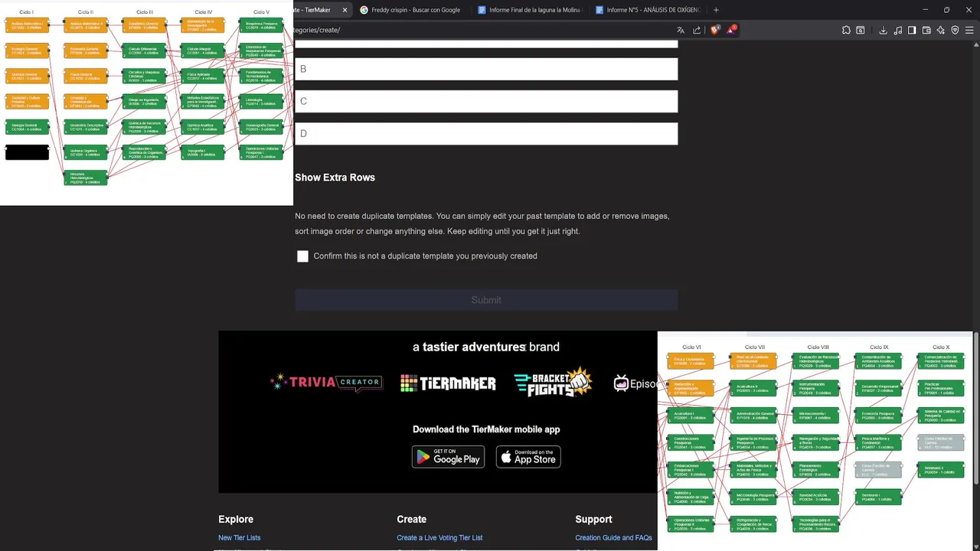
Task: Select the Recursos Hidrobiológicos box in Ciclo II
Action: click(x=86, y=178)
